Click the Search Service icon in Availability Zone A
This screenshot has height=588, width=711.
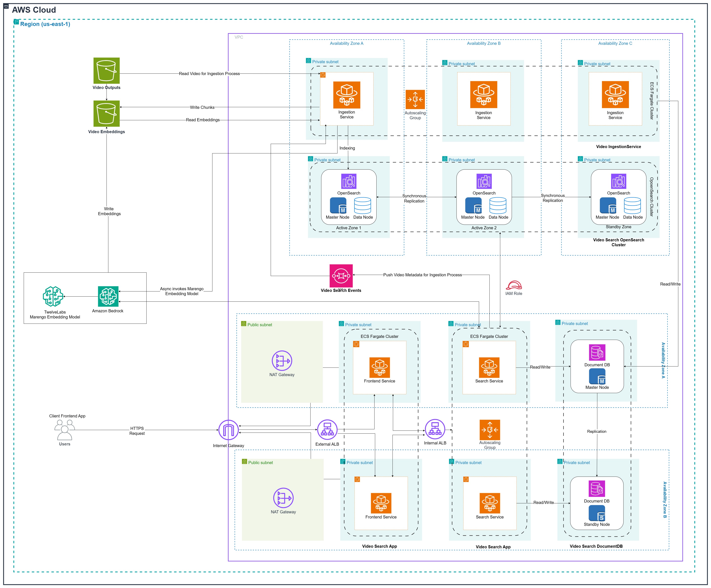[489, 368]
